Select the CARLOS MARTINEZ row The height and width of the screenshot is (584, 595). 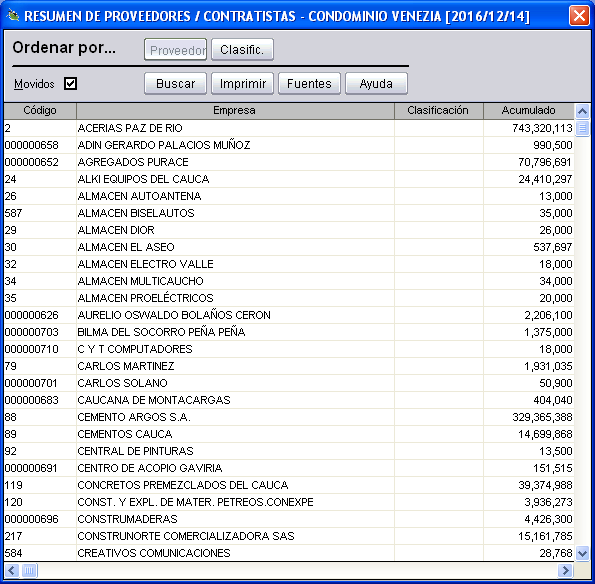(289, 366)
